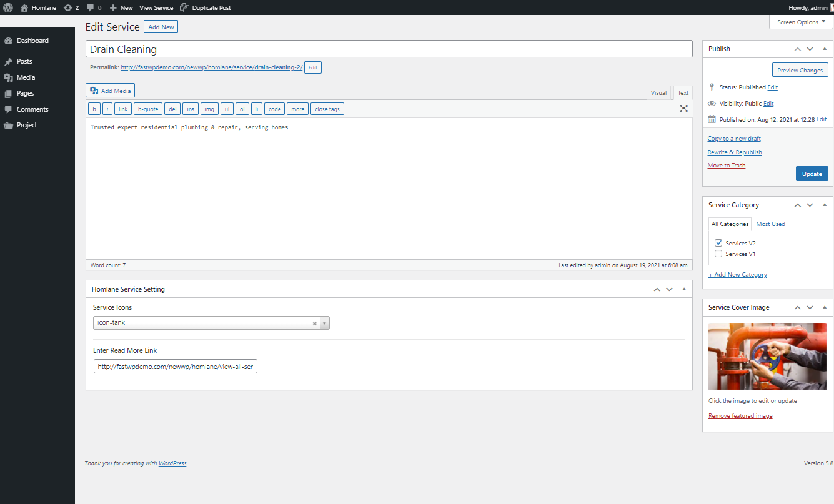This screenshot has width=834, height=504.
Task: Click the blue Update button
Action: coord(812,174)
